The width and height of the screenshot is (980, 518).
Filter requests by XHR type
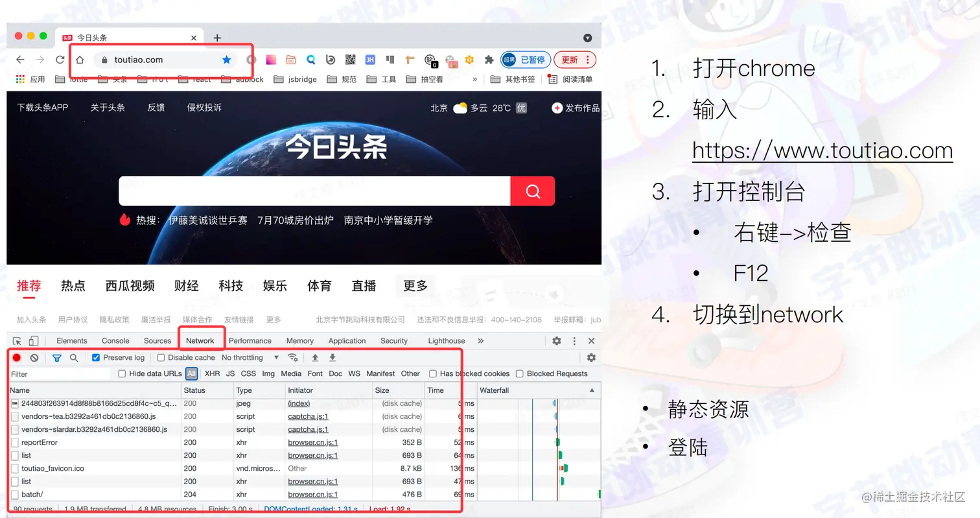[x=213, y=373]
